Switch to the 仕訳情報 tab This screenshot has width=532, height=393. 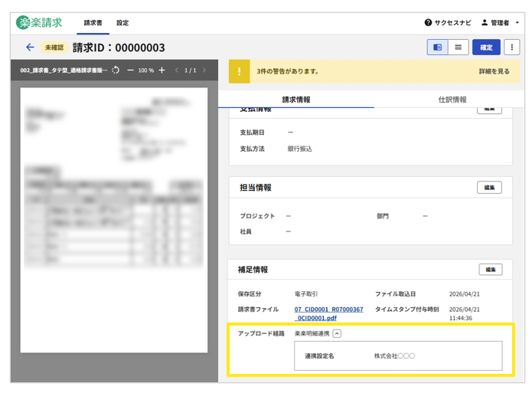[452, 100]
